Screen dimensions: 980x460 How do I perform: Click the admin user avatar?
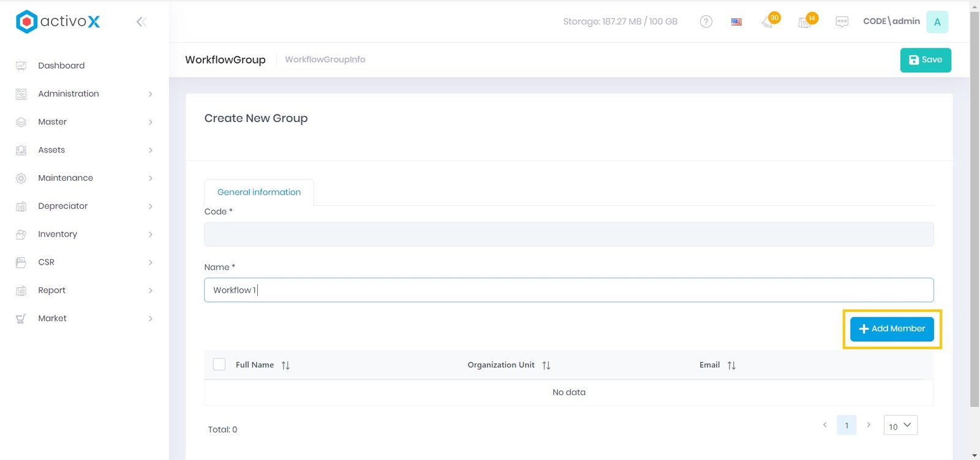(937, 22)
